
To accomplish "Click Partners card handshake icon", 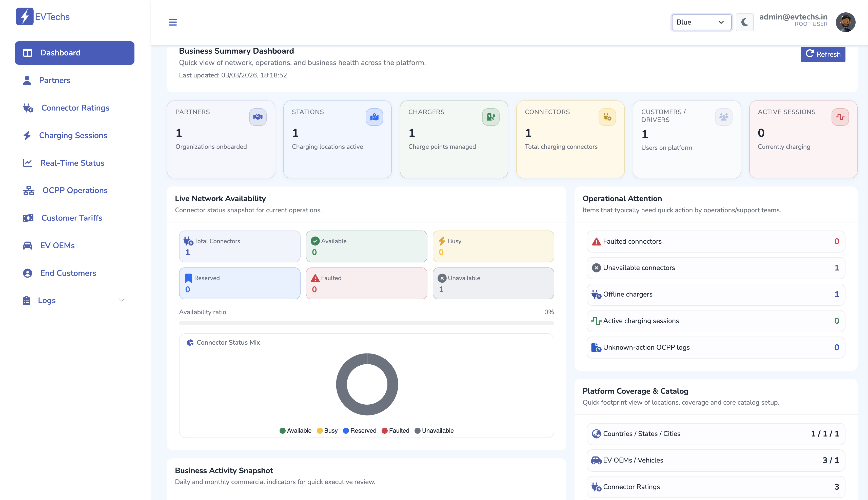I will click(258, 117).
